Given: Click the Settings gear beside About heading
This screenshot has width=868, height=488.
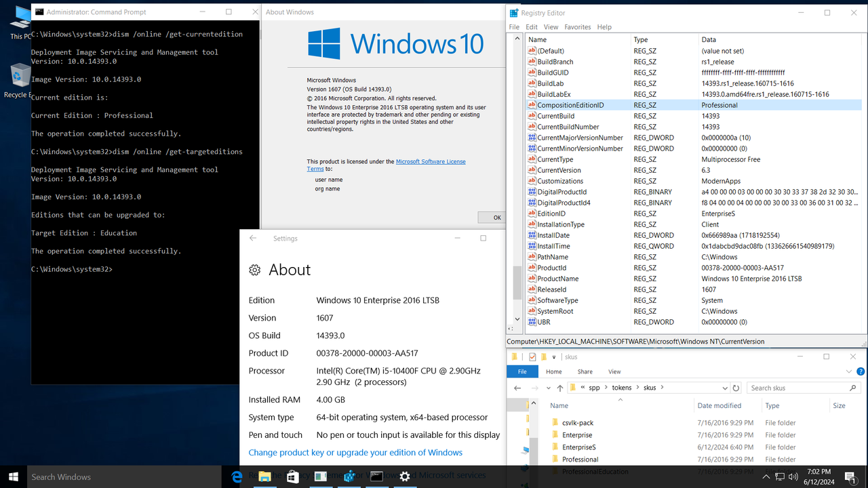Looking at the screenshot, I should pos(255,270).
